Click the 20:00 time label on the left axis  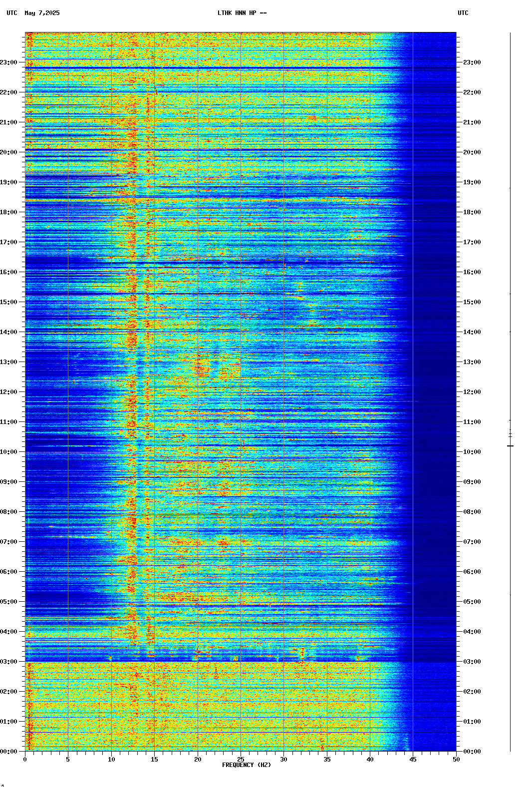[9, 152]
